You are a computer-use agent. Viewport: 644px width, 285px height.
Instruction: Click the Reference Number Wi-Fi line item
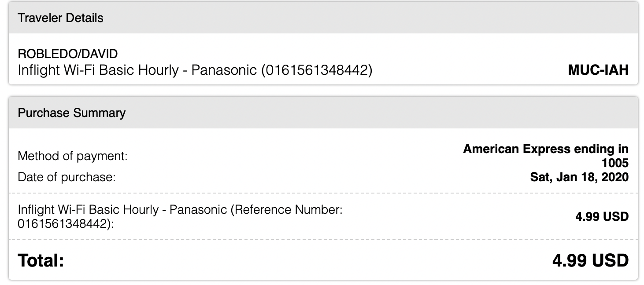click(x=180, y=217)
